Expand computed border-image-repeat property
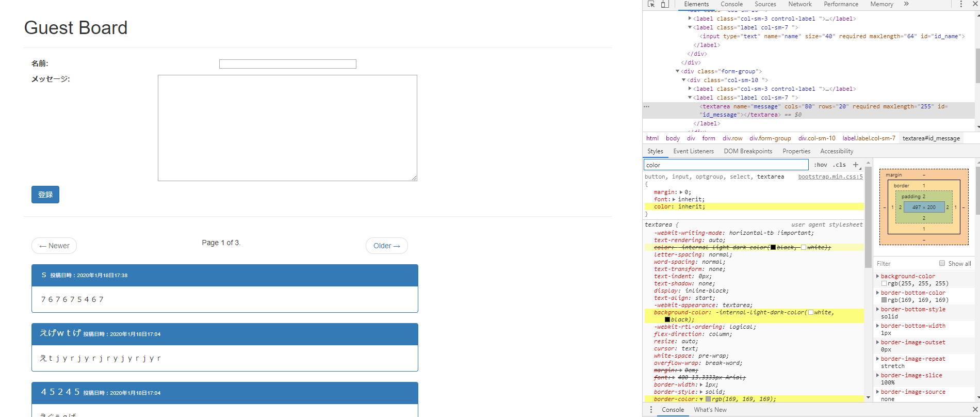 pos(878,359)
